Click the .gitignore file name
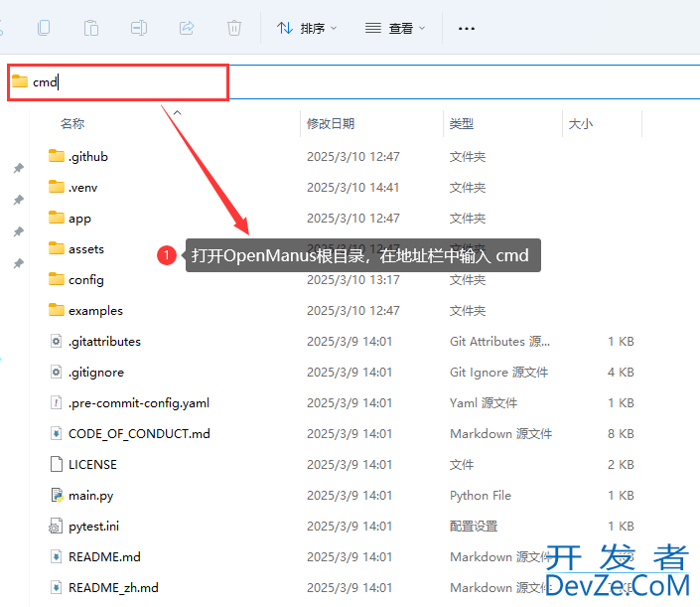Image resolution: width=700 pixels, height=607 pixels. click(96, 373)
